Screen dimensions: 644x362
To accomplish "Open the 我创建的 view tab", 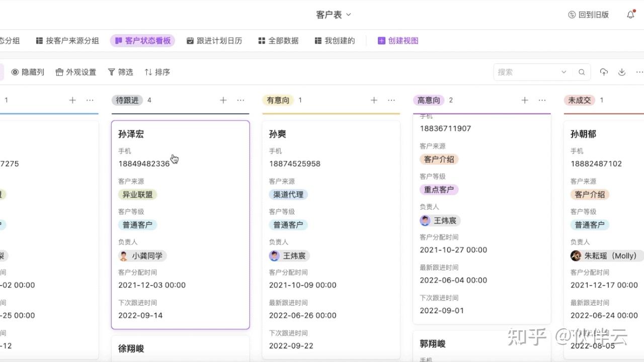I will 335,41.
